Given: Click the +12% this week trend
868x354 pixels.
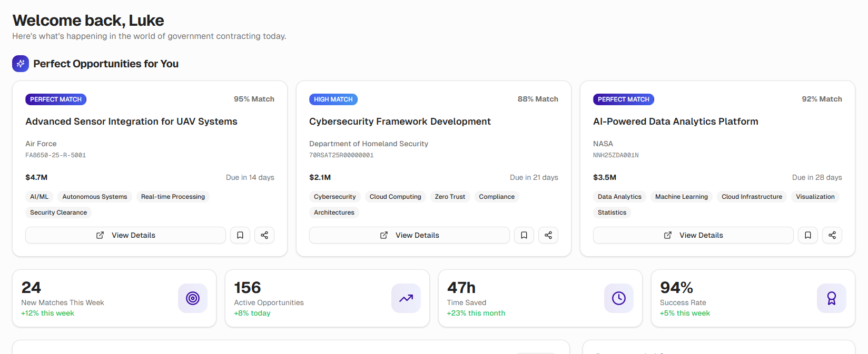Looking at the screenshot, I should click(47, 313).
